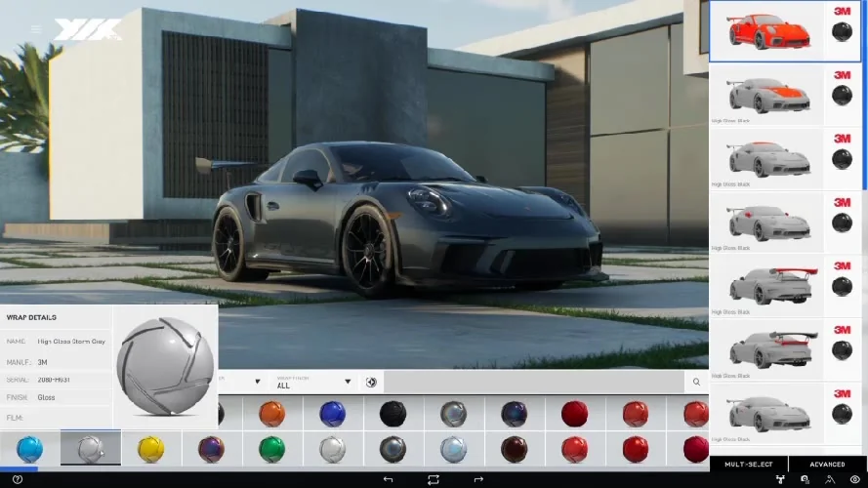Choose the white wrap swatch

click(332, 449)
